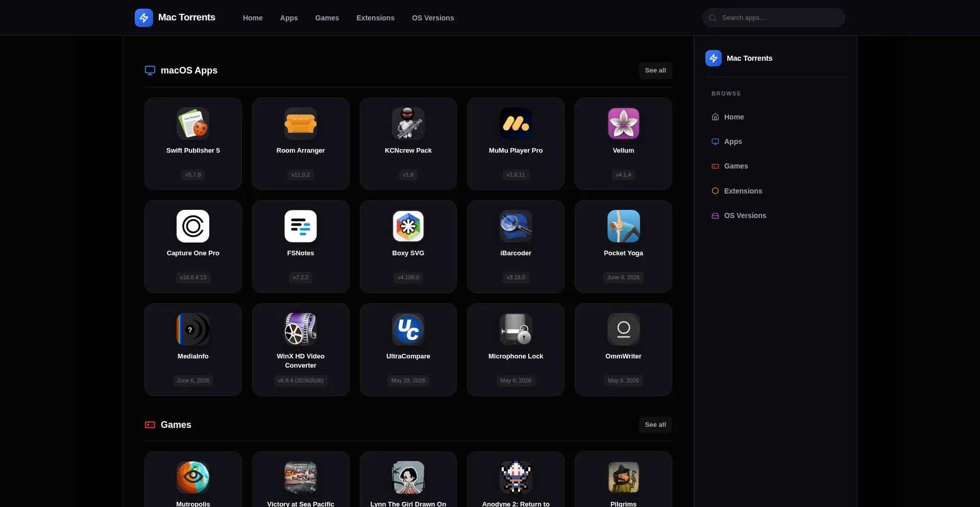Click the sidebar Mac Torrents title text
This screenshot has width=980, height=507.
pyautogui.click(x=750, y=58)
